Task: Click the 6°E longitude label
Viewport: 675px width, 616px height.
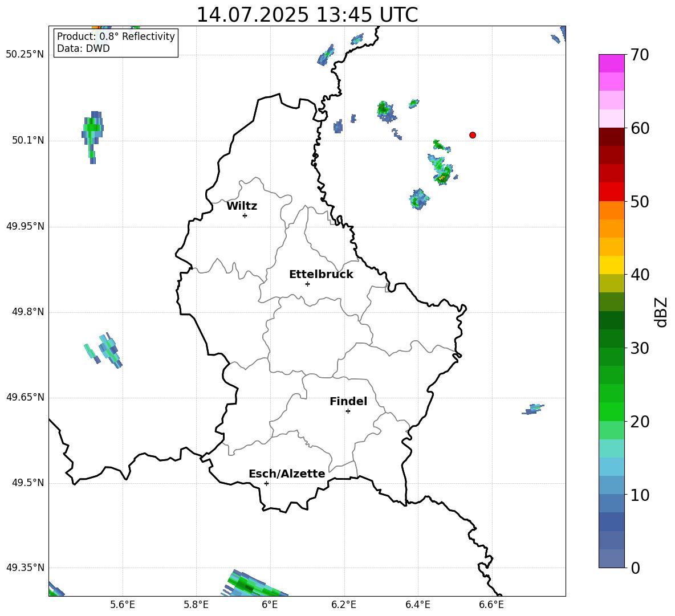Action: (270, 605)
